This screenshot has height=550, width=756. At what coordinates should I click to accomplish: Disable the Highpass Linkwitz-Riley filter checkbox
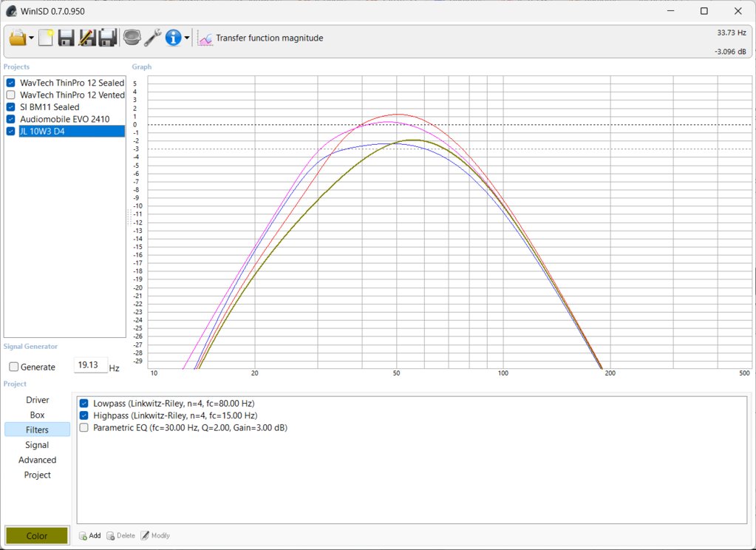tap(84, 415)
